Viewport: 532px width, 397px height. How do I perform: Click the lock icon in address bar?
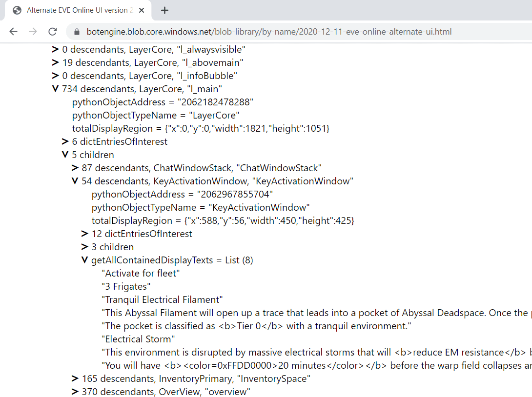[x=77, y=32]
